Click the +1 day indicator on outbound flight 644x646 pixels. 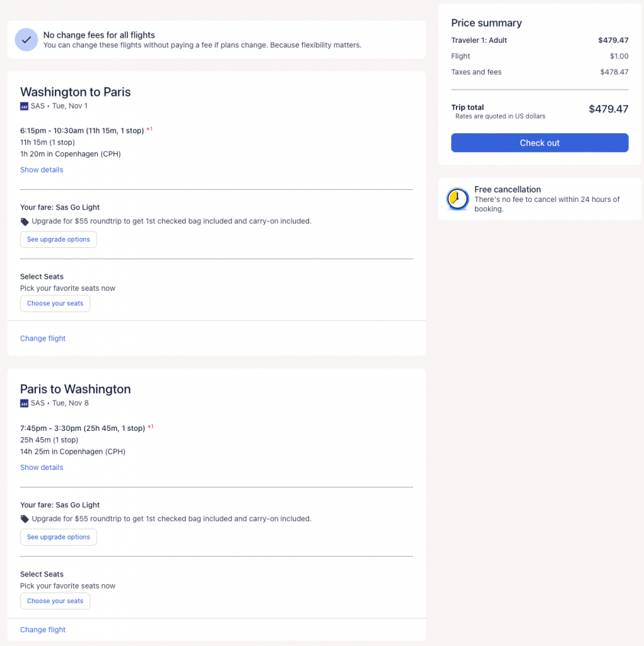tap(149, 129)
